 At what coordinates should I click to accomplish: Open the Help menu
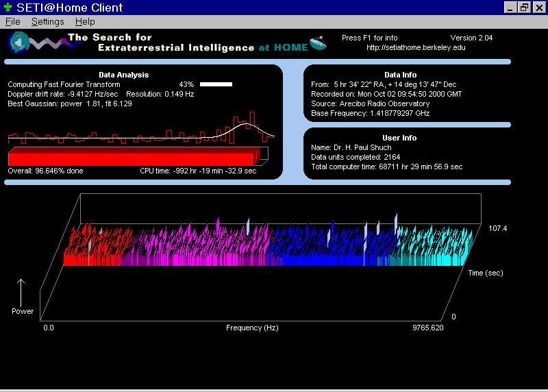85,22
